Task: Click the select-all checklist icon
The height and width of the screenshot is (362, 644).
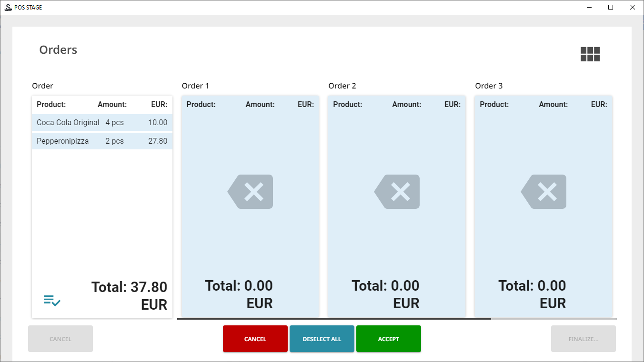Action: click(x=52, y=301)
